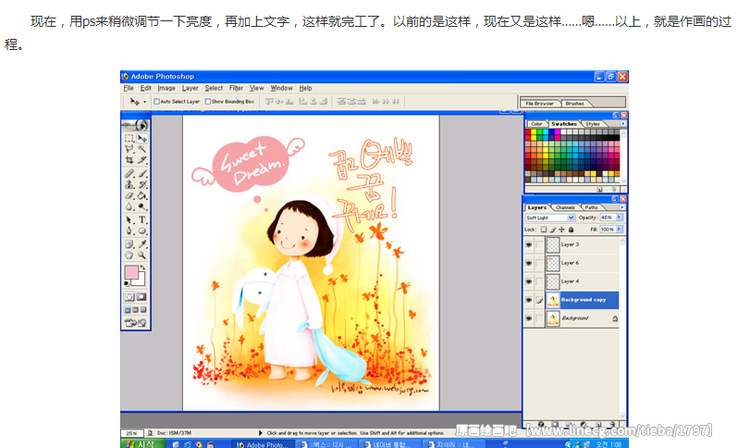Hide Layer 6 via eye icon
The width and height of the screenshot is (750, 448).
tap(529, 263)
